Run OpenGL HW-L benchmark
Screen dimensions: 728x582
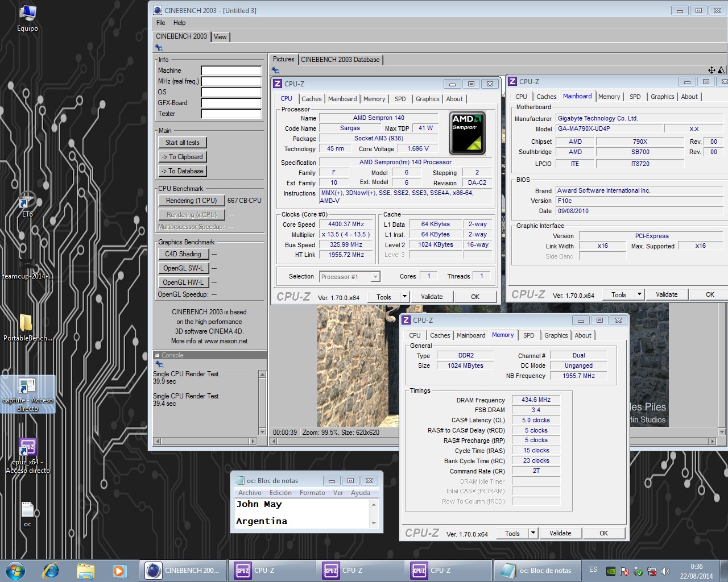pyautogui.click(x=183, y=282)
